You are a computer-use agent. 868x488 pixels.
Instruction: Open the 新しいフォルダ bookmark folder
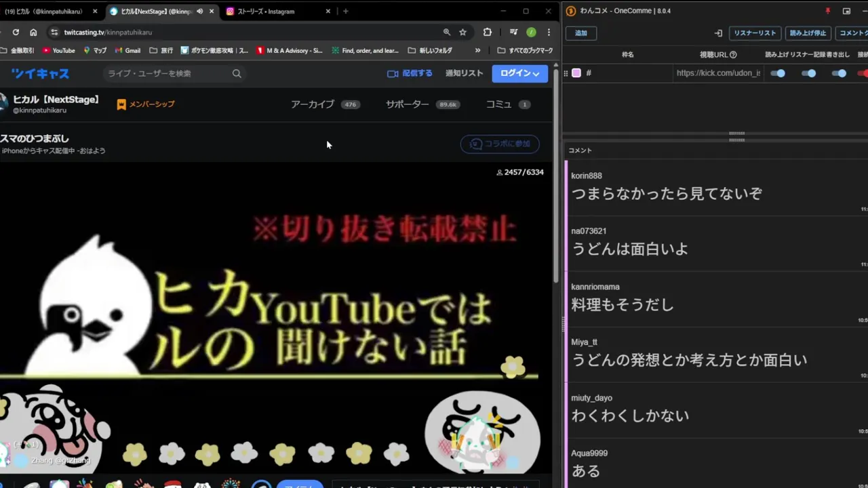(x=430, y=50)
